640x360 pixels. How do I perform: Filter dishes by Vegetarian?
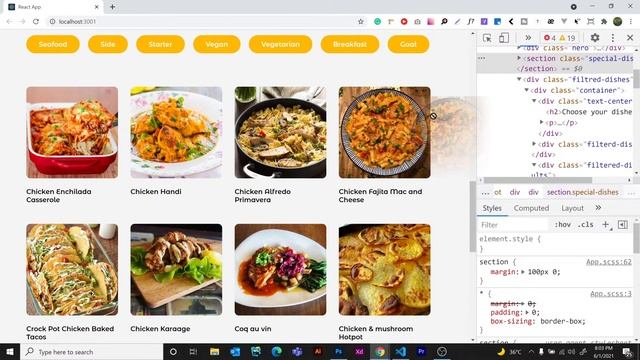[x=280, y=44]
